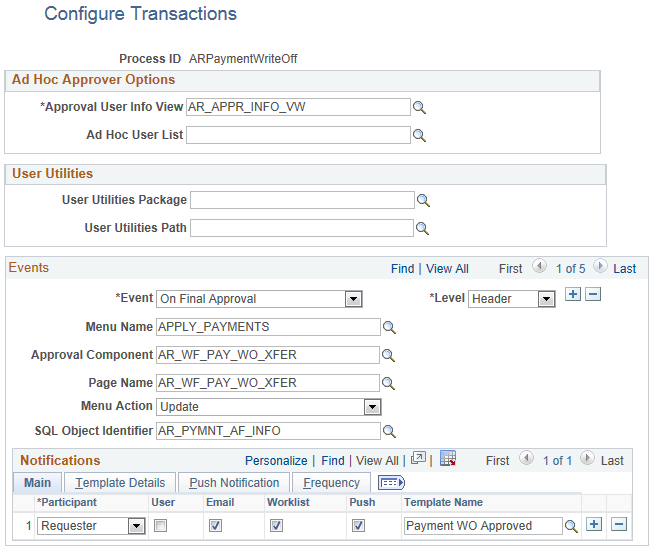Add a new Events row
Screen dimensions: 655x551
pyautogui.click(x=573, y=295)
